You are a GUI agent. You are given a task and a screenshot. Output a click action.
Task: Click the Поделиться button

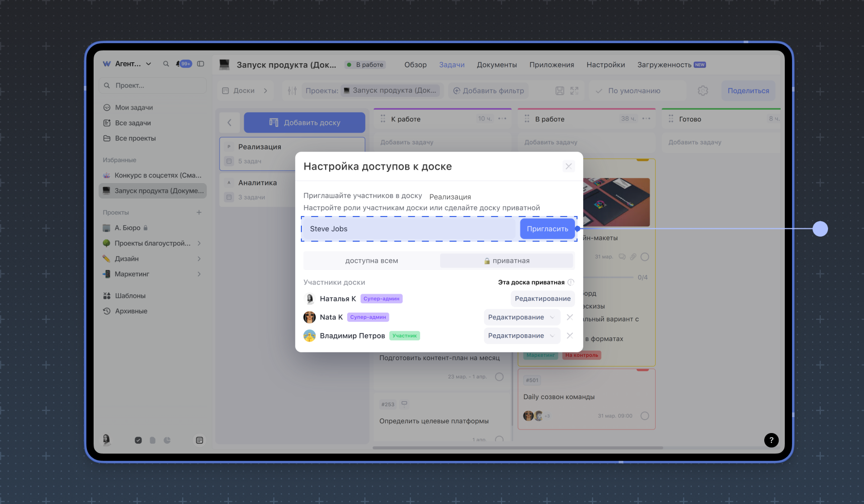point(748,91)
